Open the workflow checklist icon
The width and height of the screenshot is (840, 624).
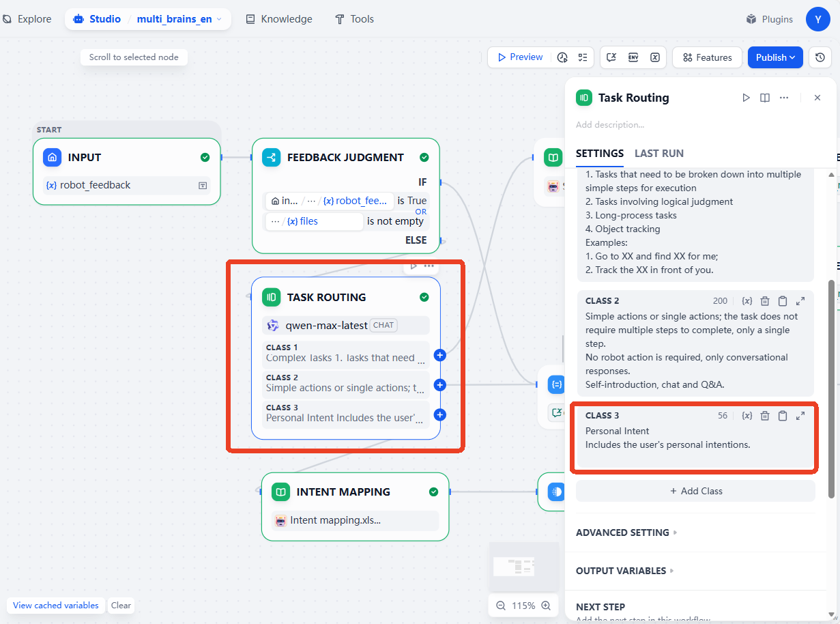pyautogui.click(x=583, y=57)
